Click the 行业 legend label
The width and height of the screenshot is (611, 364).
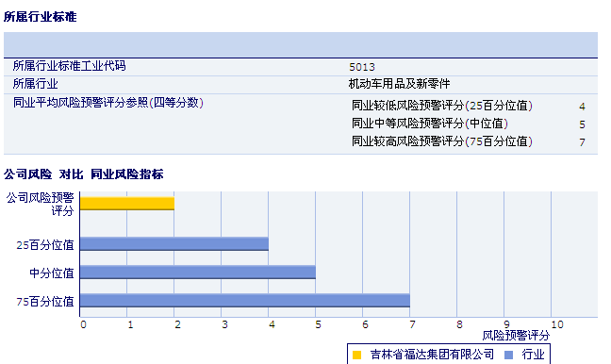click(x=533, y=355)
